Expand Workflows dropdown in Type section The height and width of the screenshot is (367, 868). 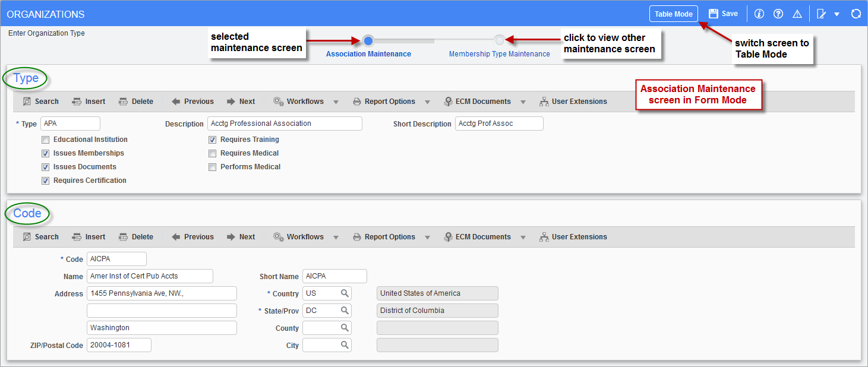(336, 102)
